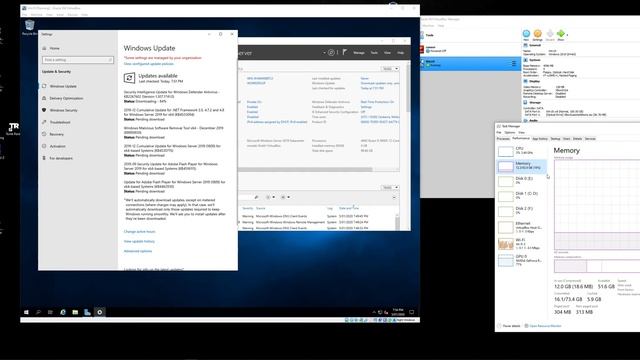
Task: Switch to Services tab in Task Manager
Action: point(590,139)
